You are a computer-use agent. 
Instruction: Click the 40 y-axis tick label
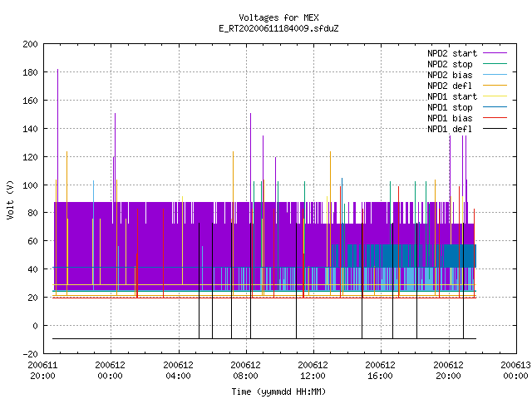coord(33,269)
